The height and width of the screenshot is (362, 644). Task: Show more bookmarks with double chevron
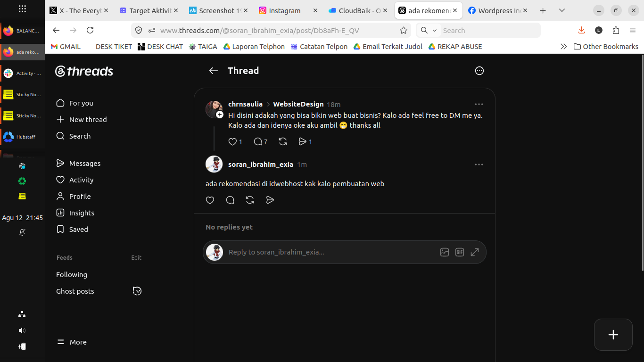(x=563, y=47)
